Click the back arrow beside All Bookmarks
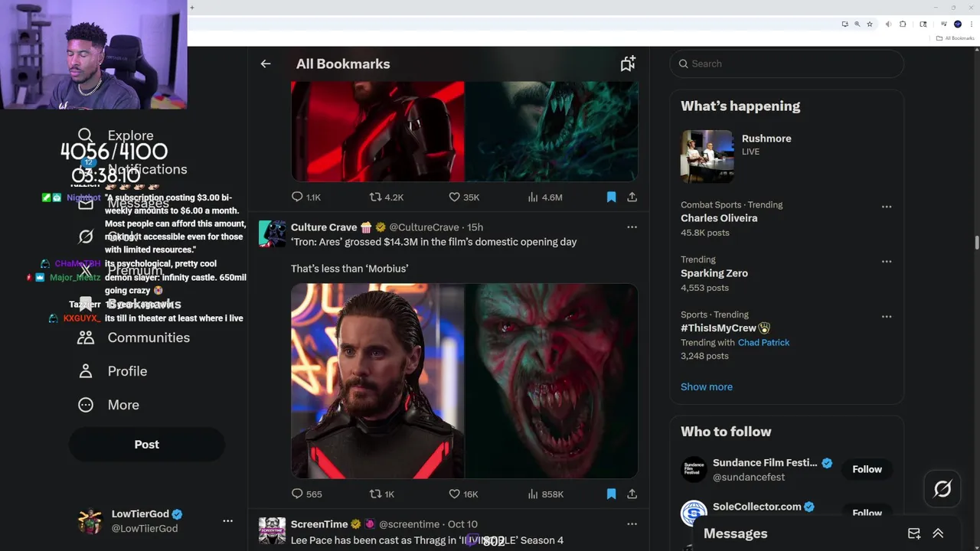 [x=266, y=64]
